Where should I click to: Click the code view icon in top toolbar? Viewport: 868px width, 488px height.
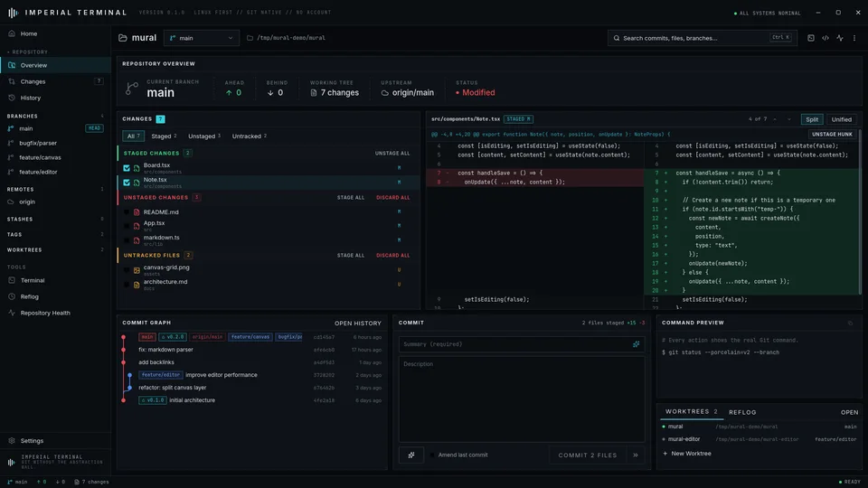(x=826, y=38)
